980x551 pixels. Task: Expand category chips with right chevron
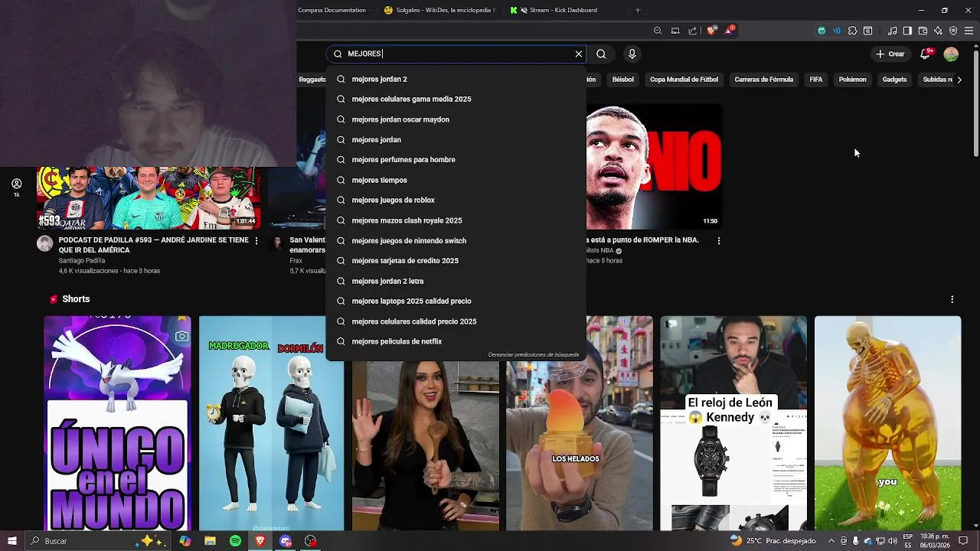959,80
